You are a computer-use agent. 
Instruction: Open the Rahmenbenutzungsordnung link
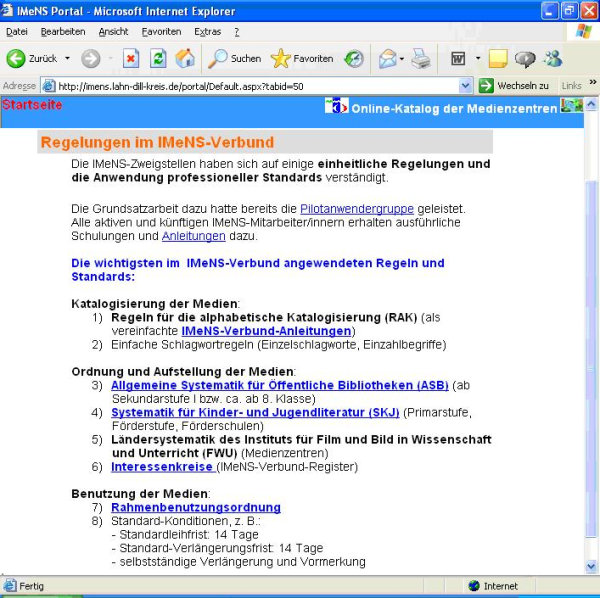coord(196,507)
